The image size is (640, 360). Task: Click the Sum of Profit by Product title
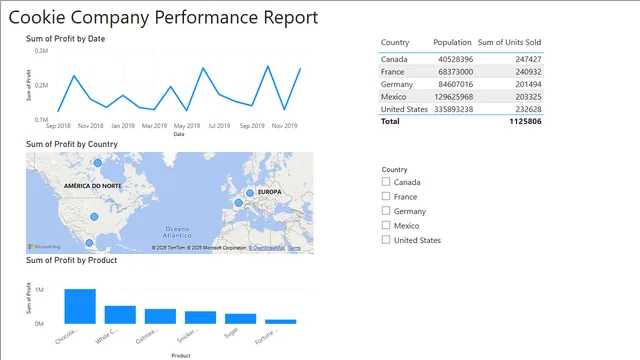pyautogui.click(x=71, y=260)
